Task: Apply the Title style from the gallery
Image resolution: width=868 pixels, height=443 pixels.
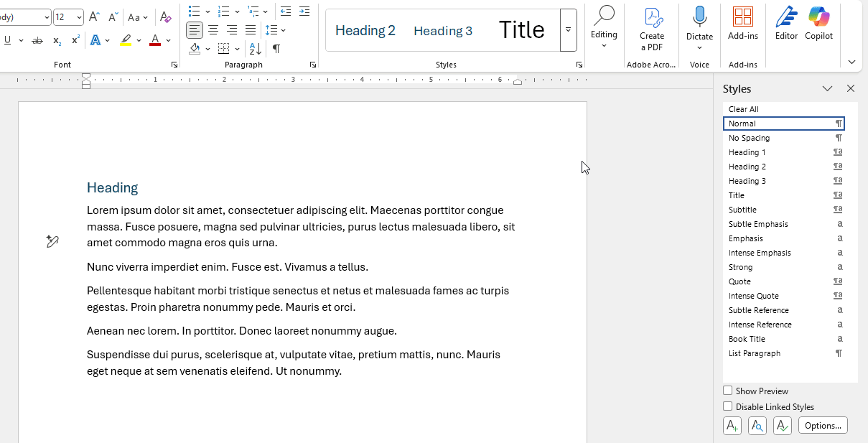Action: [521, 30]
